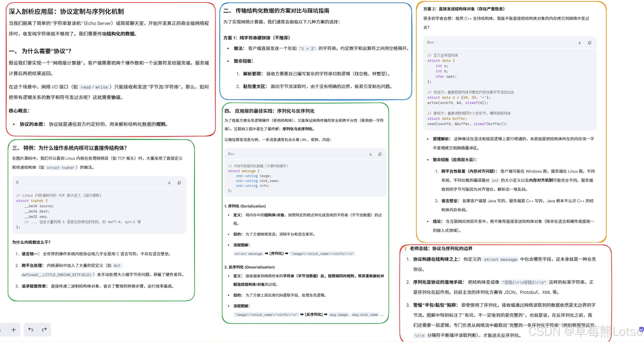
Task: Select the bullet 致命短板（应用层大忌）：
Action: [x=455, y=160]
